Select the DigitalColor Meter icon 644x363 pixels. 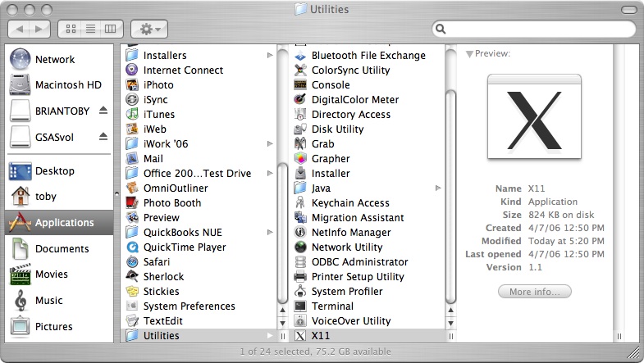tap(300, 100)
